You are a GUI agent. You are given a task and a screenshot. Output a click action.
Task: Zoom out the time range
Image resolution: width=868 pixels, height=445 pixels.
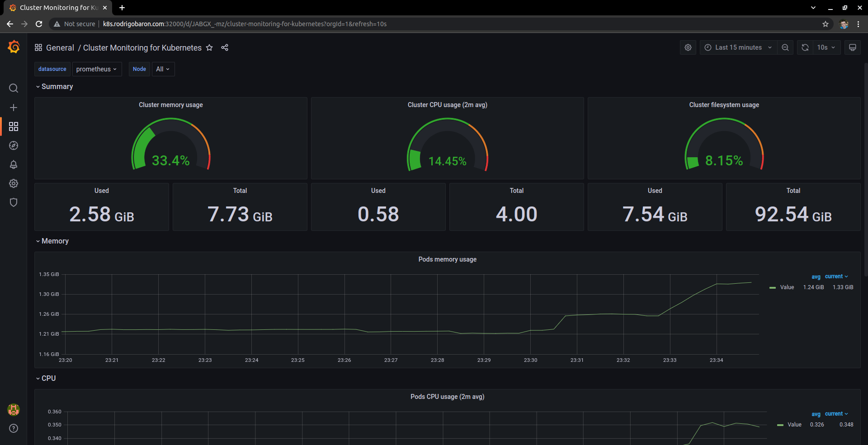(785, 47)
